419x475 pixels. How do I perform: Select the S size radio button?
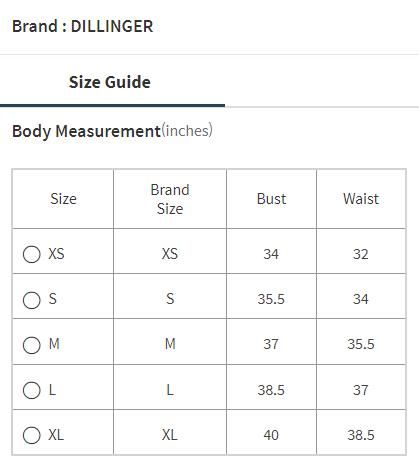pyautogui.click(x=32, y=300)
